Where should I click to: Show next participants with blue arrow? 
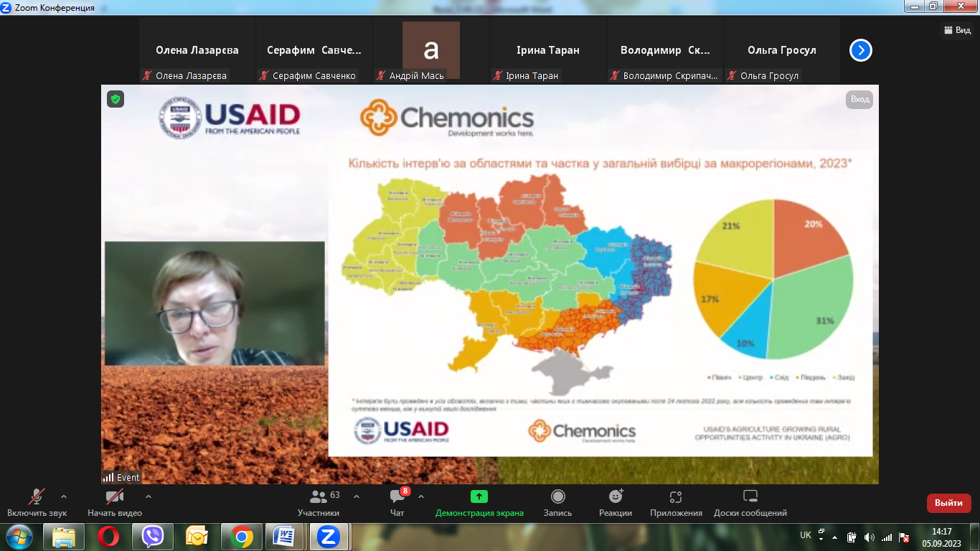(x=861, y=50)
